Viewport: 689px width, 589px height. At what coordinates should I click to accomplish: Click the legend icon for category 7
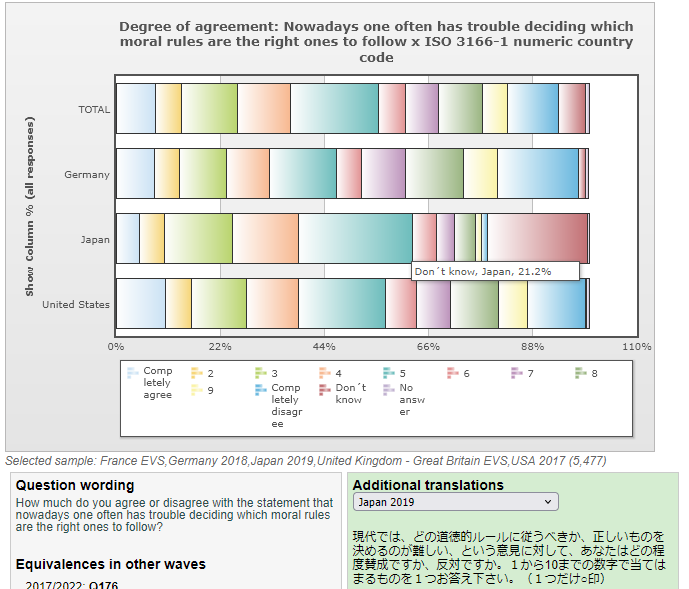pyautogui.click(x=517, y=373)
